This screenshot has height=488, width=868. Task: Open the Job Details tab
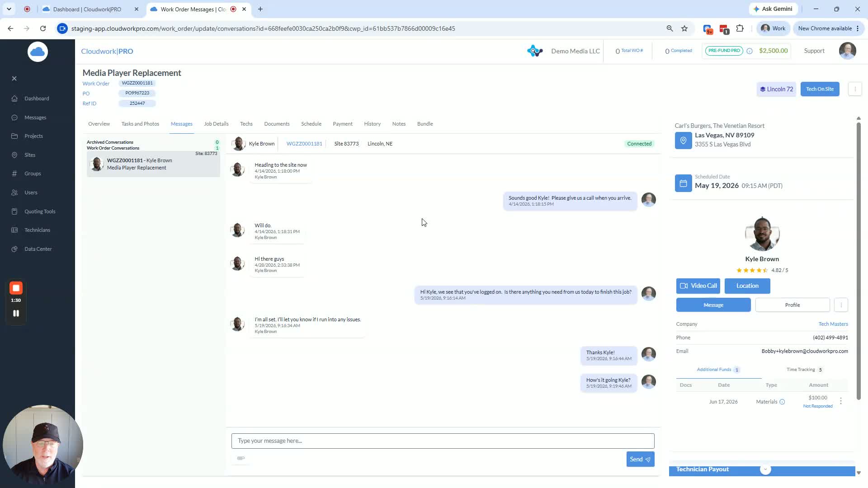point(216,124)
